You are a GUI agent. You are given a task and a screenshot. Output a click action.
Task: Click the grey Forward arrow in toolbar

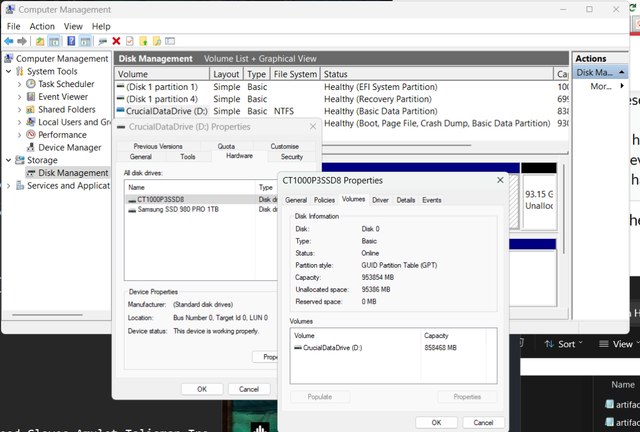pos(22,41)
